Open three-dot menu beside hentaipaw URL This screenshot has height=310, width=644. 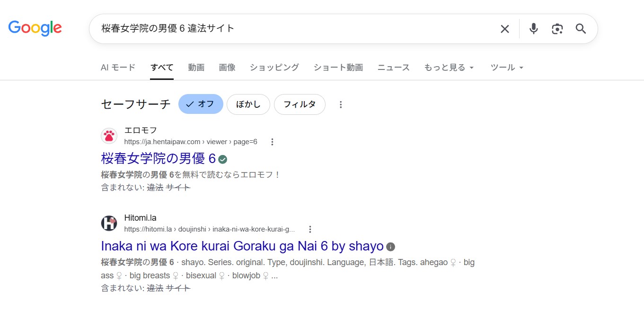[272, 142]
